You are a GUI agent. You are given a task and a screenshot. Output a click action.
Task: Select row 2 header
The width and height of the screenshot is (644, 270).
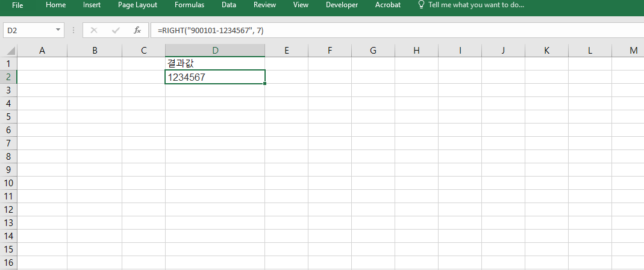coord(8,77)
